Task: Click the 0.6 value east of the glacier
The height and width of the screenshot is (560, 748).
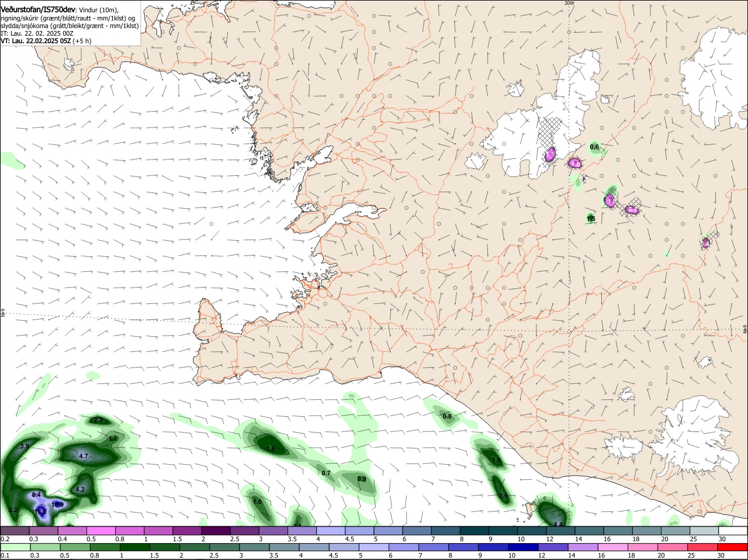Action: click(595, 147)
